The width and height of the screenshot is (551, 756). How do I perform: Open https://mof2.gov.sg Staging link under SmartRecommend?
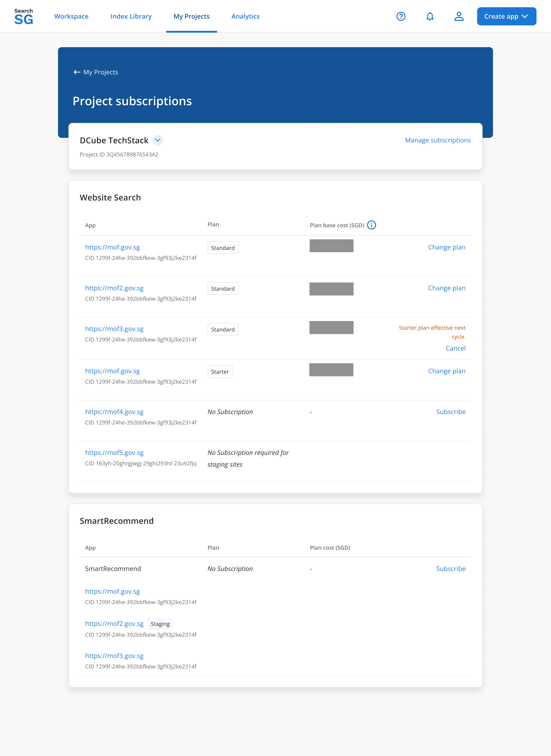[114, 624]
